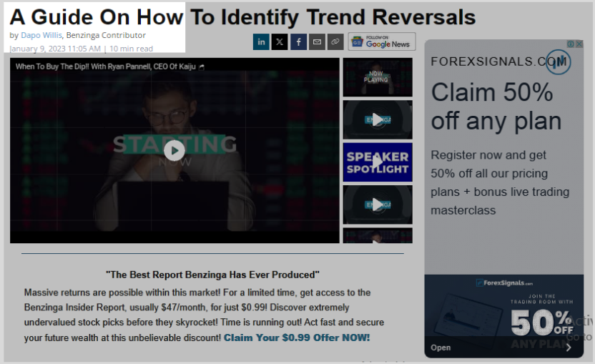Open the ad info icon
The image size is (595, 364).
571,44
